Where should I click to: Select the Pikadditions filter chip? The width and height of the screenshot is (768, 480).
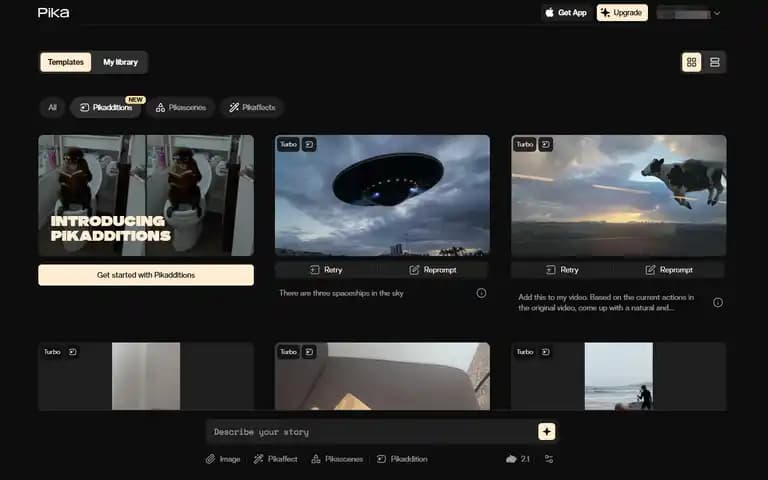[106, 107]
